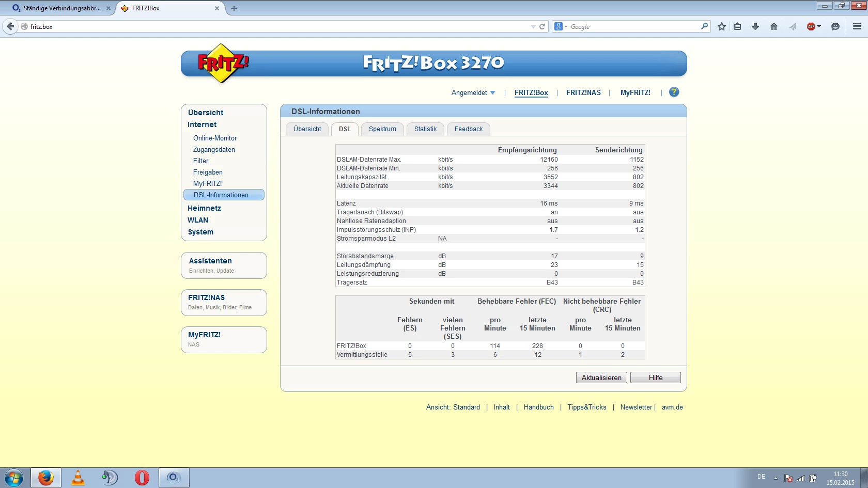Reload the fritz.box page
The height and width of the screenshot is (488, 868).
[542, 26]
